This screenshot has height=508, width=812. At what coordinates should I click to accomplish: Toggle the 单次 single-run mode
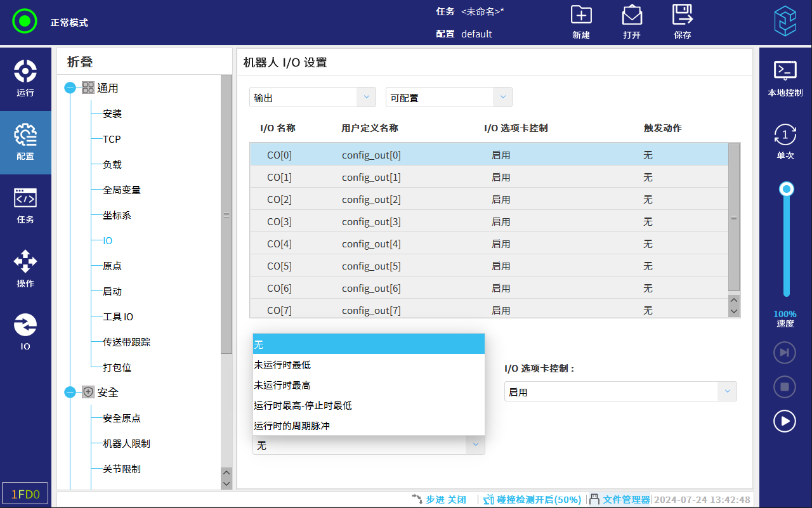(x=785, y=141)
